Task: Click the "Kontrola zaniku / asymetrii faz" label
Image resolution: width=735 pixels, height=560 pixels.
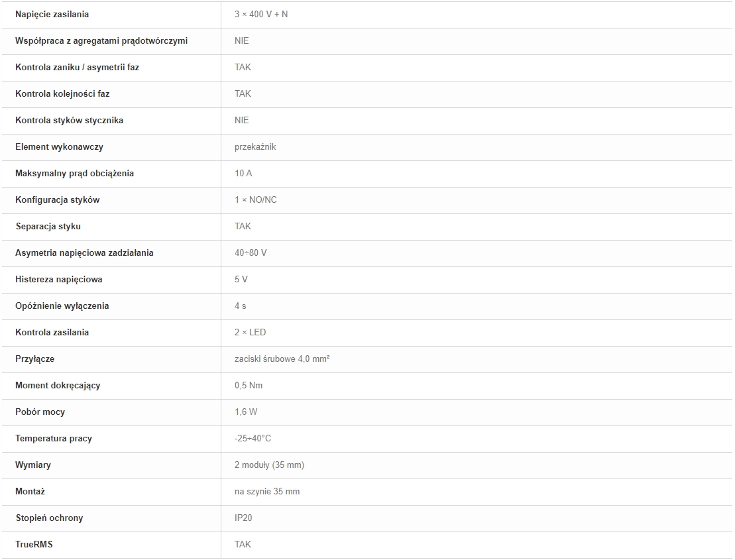Action: [77, 67]
